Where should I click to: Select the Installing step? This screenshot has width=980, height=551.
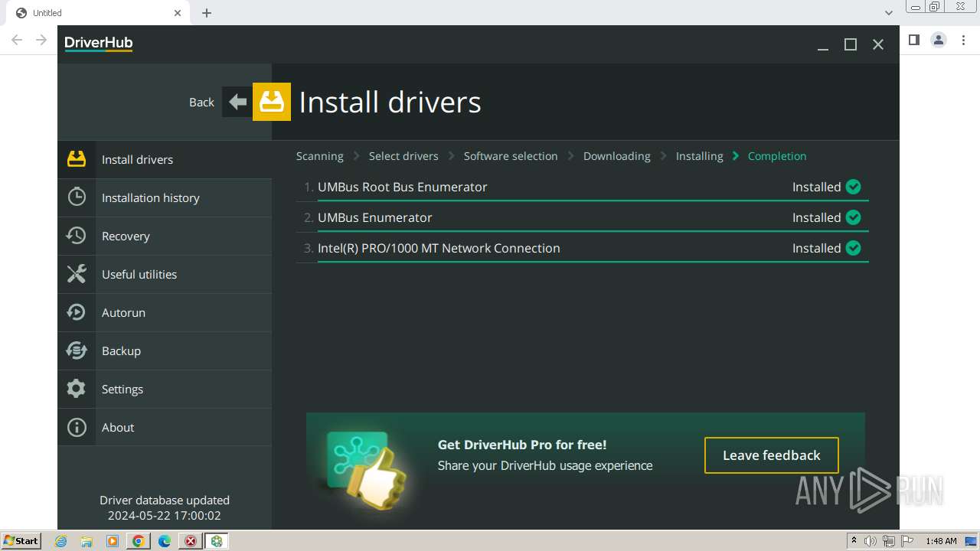coord(699,156)
